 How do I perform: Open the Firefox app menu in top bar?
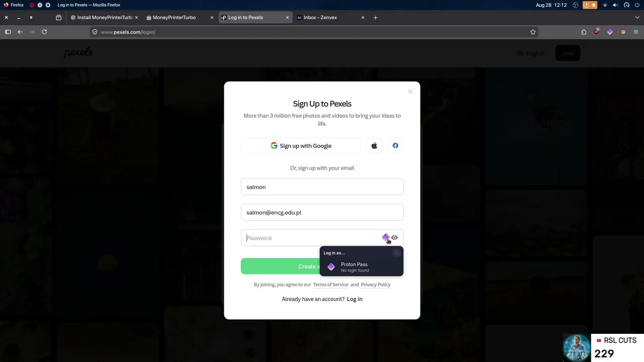pyautogui.click(x=14, y=5)
